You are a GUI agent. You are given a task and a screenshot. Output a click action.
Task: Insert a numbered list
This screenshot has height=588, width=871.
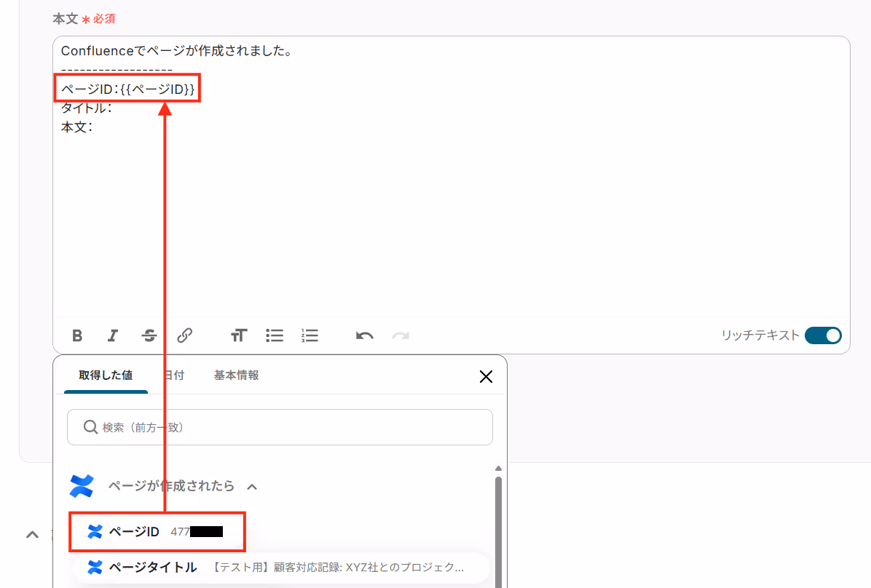click(x=310, y=335)
